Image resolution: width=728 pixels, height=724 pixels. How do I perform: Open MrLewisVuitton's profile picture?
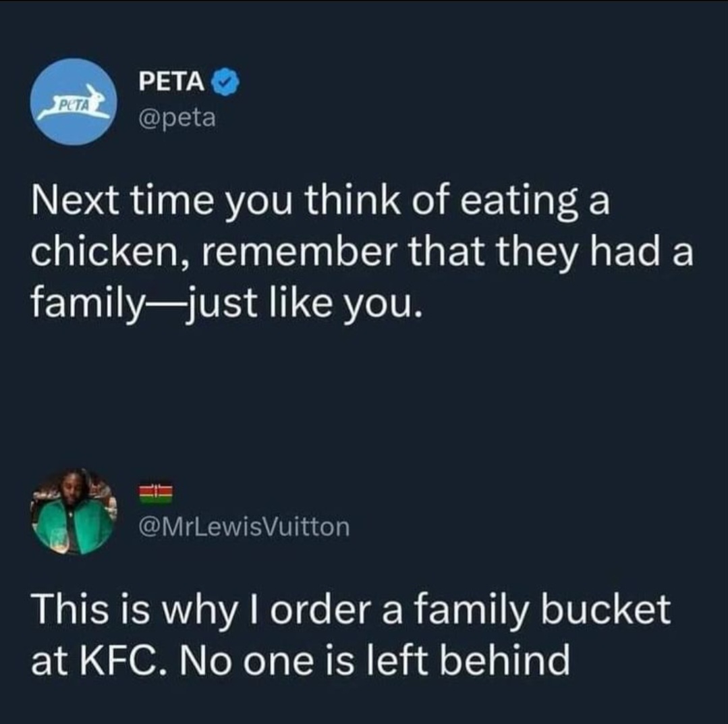click(x=74, y=511)
